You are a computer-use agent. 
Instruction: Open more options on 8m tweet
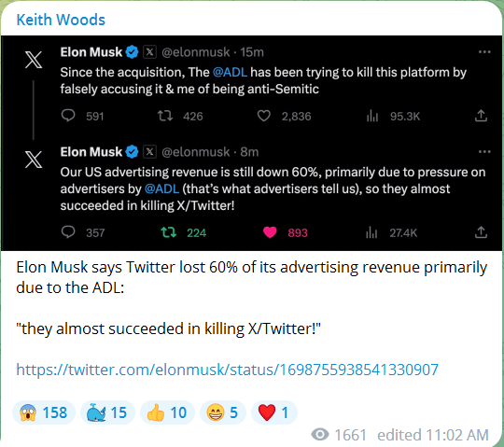[484, 152]
